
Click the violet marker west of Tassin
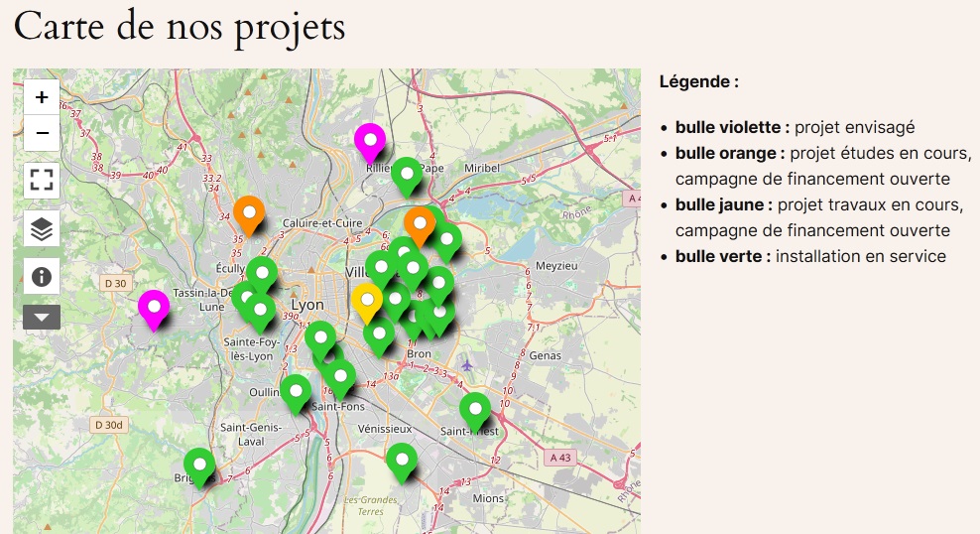153,307
